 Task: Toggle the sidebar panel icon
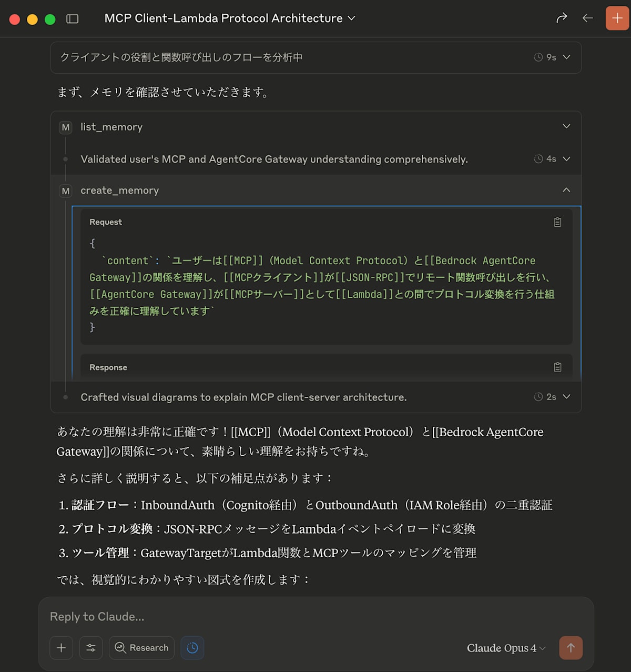[x=73, y=19]
